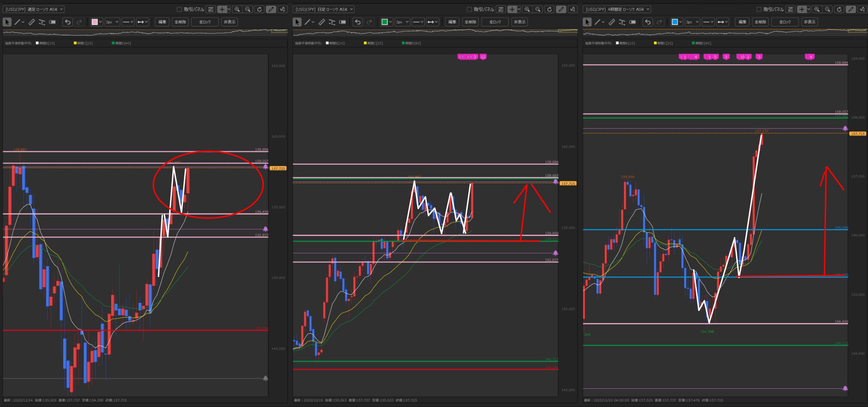
Task: Click 編集 button in weekly chart toolbar
Action: [x=162, y=22]
